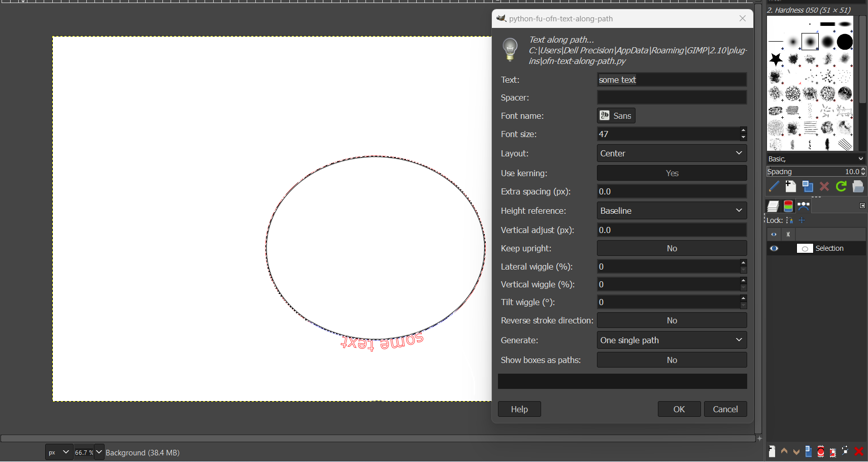
Task: Switch to the Channels dock tab
Action: (x=788, y=206)
